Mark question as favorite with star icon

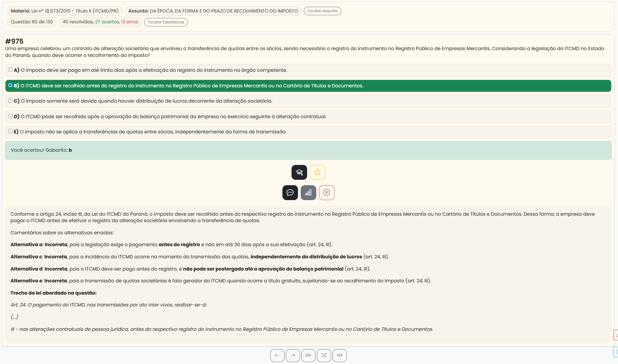pyautogui.click(x=317, y=172)
